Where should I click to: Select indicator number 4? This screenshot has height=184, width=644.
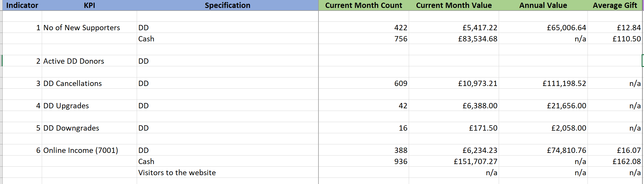pyautogui.click(x=22, y=105)
